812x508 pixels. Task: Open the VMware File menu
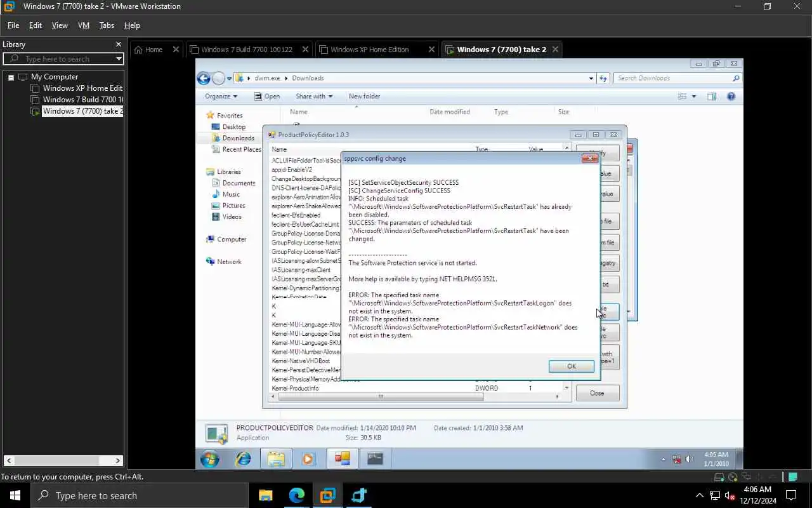pos(13,25)
